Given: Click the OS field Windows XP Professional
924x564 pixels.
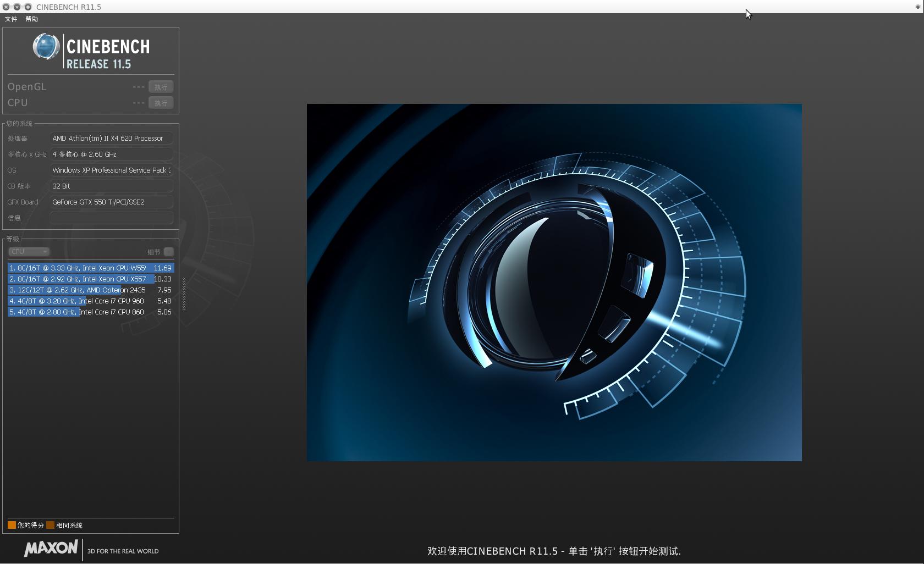Looking at the screenshot, I should (x=112, y=170).
